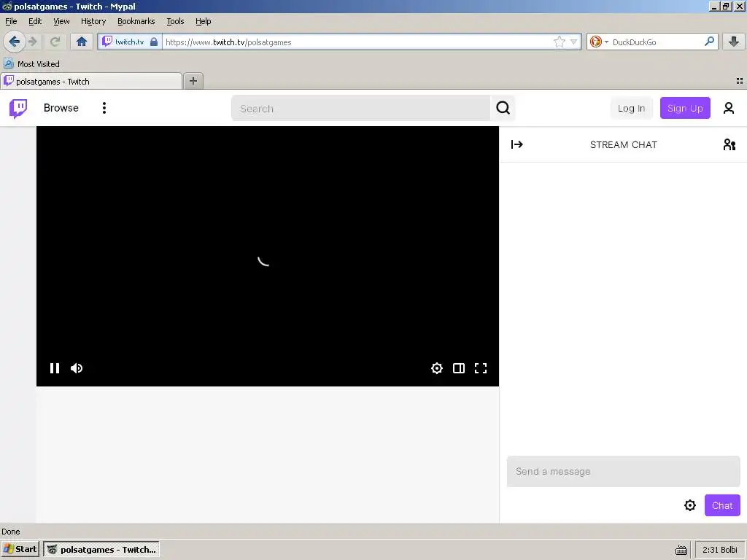The height and width of the screenshot is (560, 747).
Task: Open the File menu
Action: [11, 21]
